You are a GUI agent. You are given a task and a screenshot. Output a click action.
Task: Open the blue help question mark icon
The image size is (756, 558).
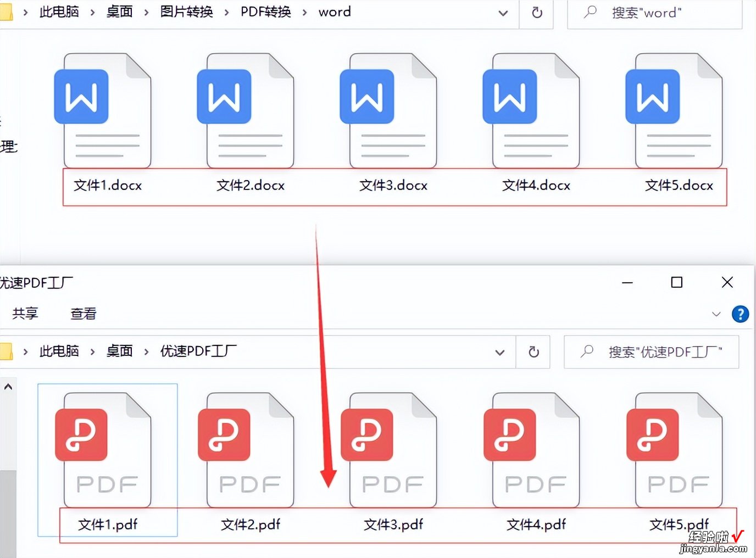coord(740,314)
